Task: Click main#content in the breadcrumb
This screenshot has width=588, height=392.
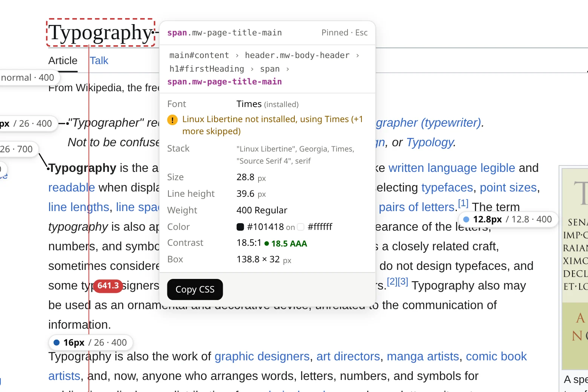Action: pos(199,55)
